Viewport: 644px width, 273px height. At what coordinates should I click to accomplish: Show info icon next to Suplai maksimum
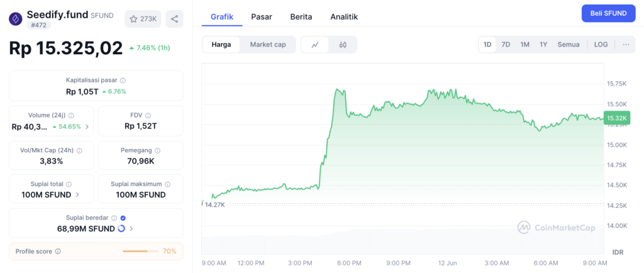pos(167,185)
